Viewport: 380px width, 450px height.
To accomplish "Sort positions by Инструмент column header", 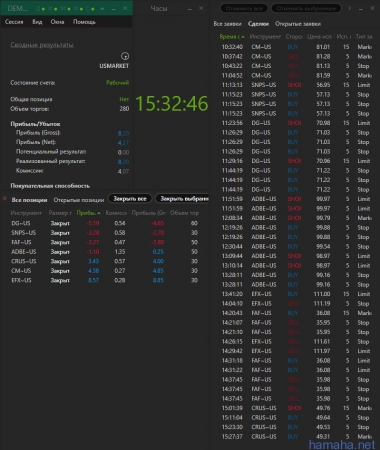I will [x=26, y=213].
